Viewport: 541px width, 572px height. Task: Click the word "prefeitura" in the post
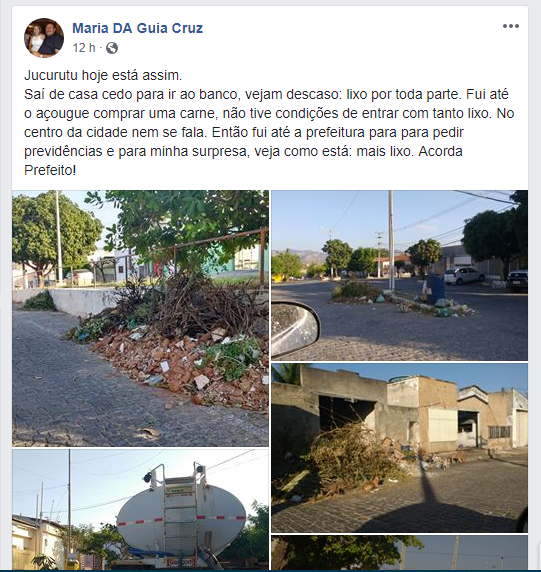coord(335,132)
